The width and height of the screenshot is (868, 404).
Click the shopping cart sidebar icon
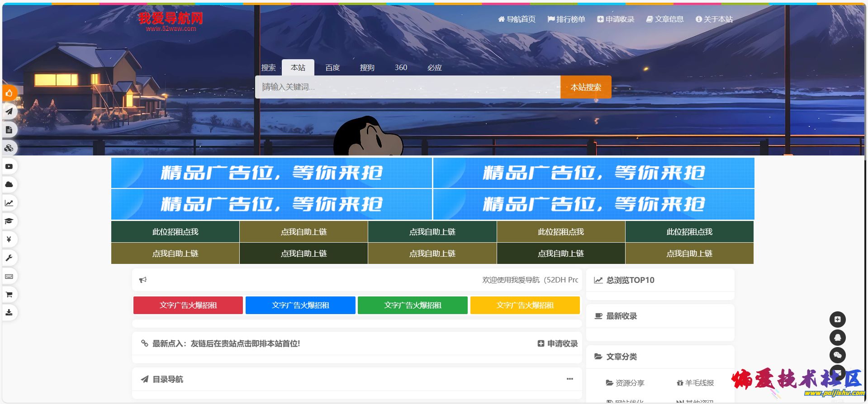pos(9,295)
